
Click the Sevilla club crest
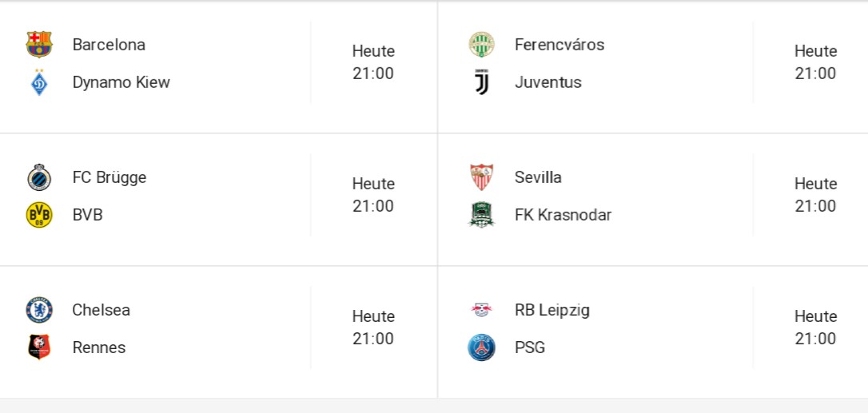click(481, 177)
